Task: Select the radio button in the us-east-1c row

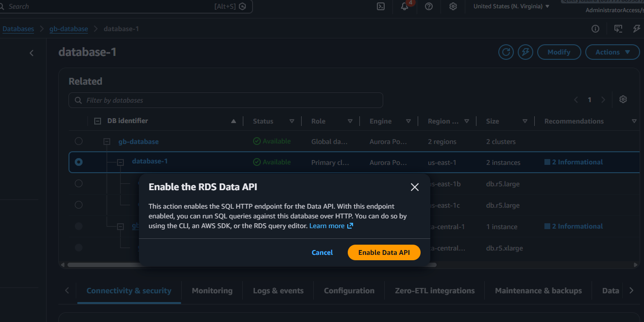Action: 79,205
